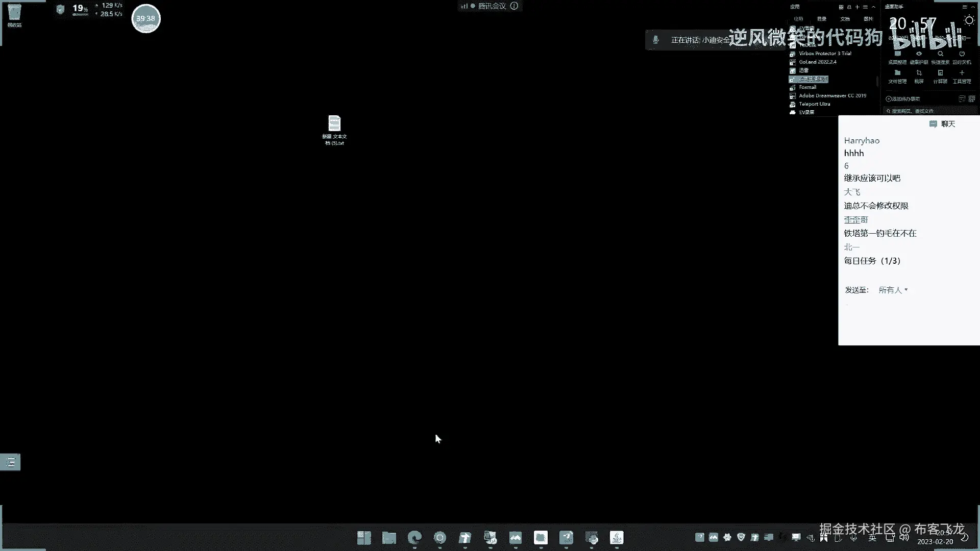Toggle the lock icon in apps panel
Image resolution: width=980 pixels, height=551 pixels.
pyautogui.click(x=849, y=7)
